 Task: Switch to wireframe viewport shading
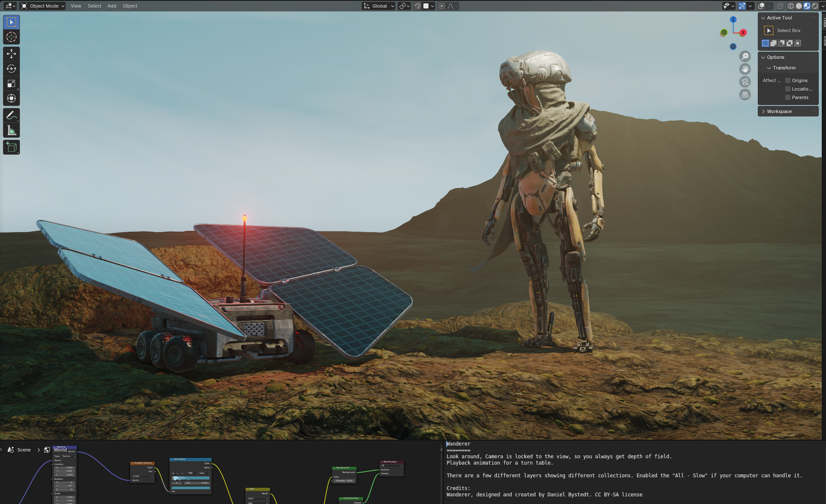pos(791,6)
